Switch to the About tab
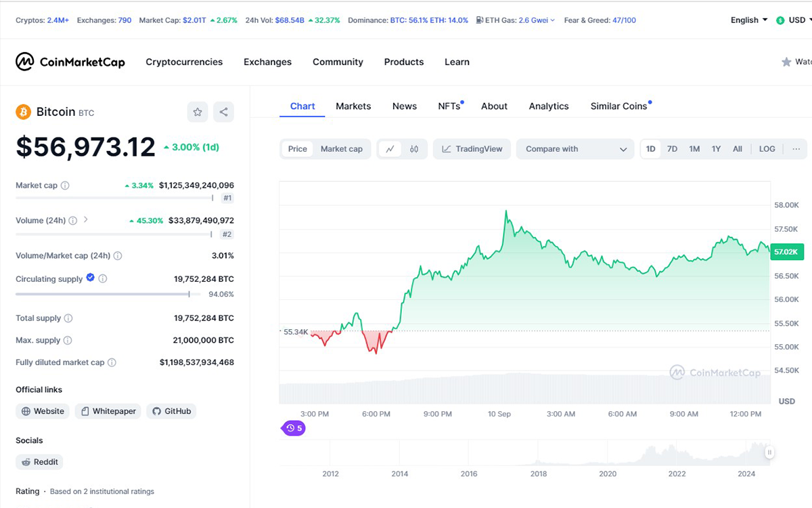The image size is (812, 508). pyautogui.click(x=494, y=106)
